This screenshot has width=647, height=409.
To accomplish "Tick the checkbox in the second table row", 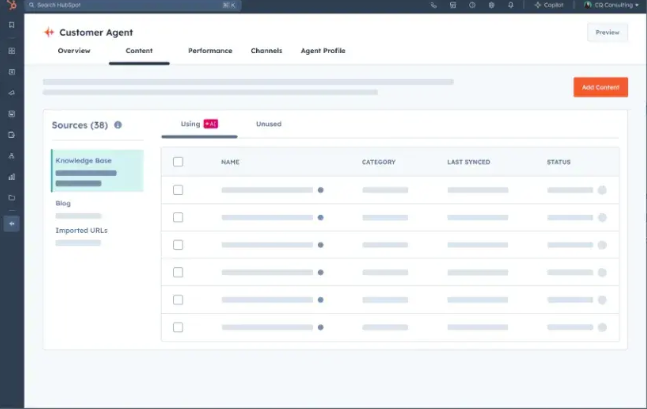I will tap(178, 218).
